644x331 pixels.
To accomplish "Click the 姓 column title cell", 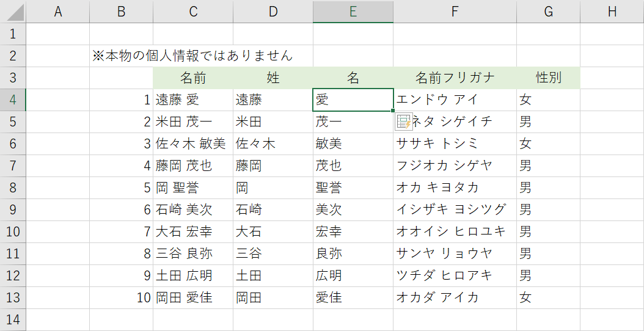I will click(273, 78).
